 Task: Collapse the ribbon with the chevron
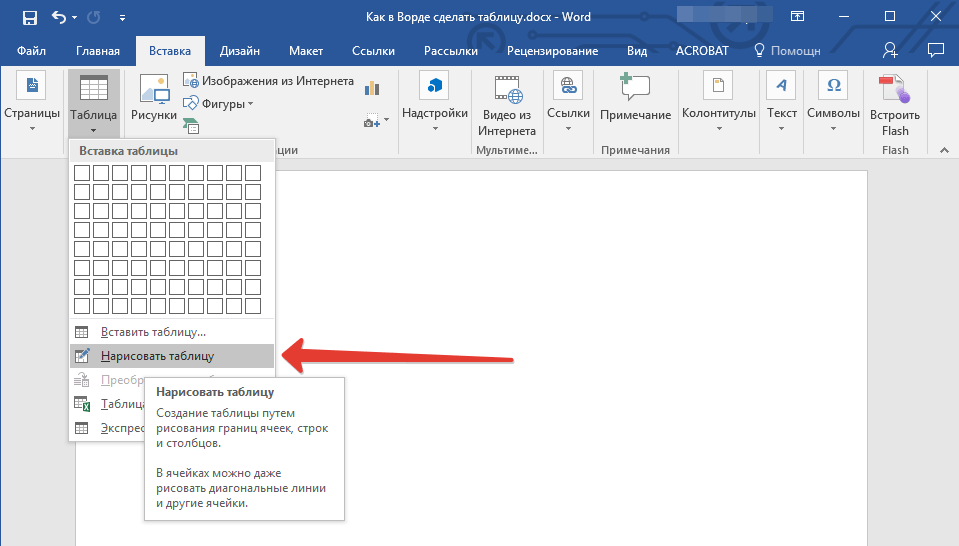coord(942,149)
